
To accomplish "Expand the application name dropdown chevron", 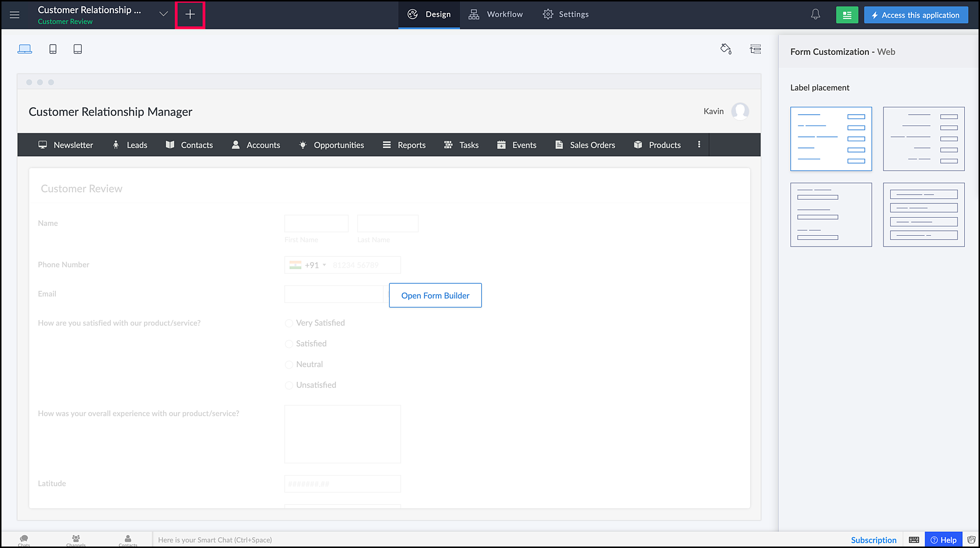I will (x=164, y=14).
